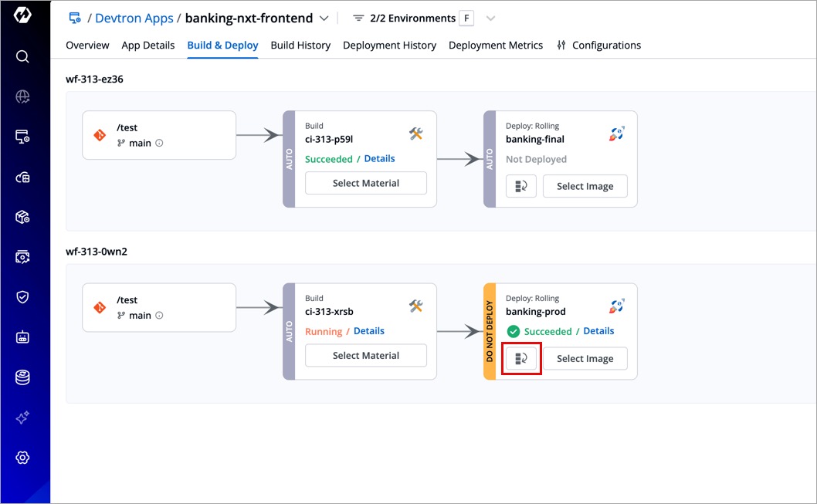
Task: Expand the chevron next to the F badge
Action: pyautogui.click(x=490, y=19)
